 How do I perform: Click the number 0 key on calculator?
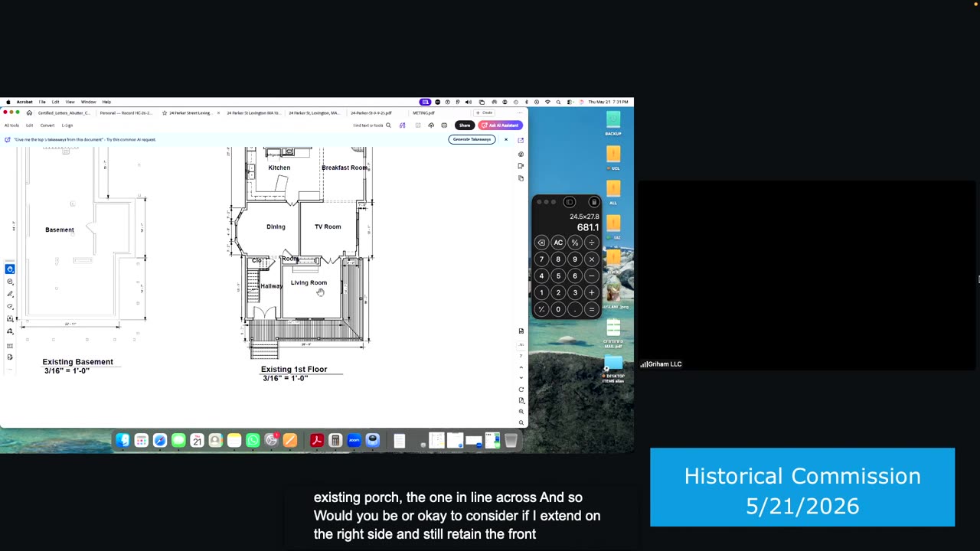click(x=558, y=309)
